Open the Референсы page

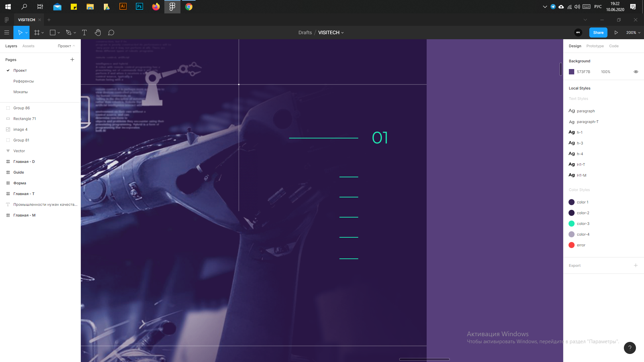23,81
